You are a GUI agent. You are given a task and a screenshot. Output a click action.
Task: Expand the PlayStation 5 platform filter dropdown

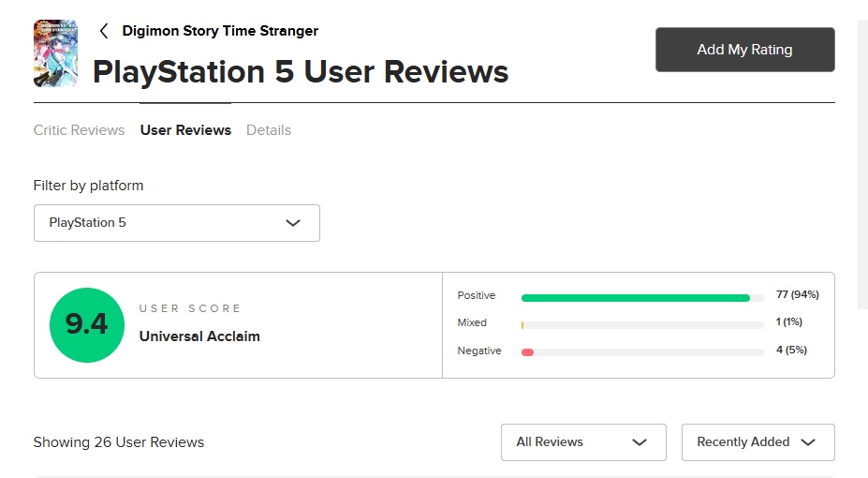(x=176, y=223)
